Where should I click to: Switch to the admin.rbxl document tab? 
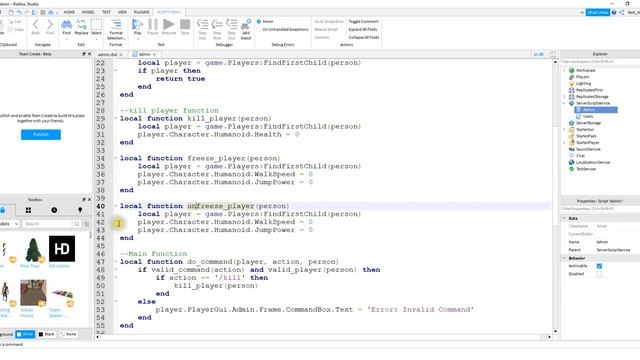pyautogui.click(x=107, y=54)
